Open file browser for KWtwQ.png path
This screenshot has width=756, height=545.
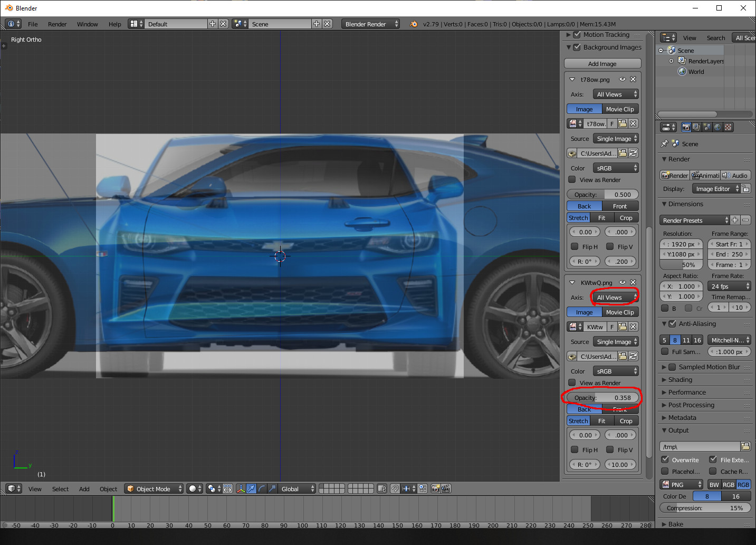(x=623, y=356)
